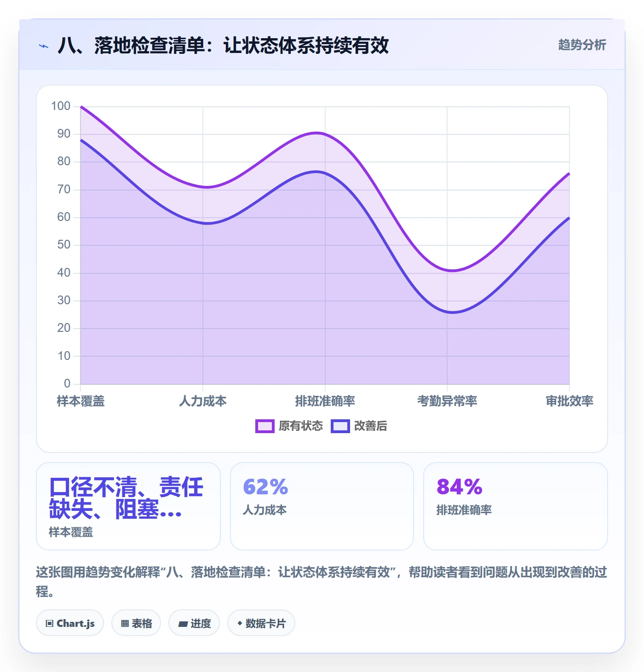
Task: Click the 人力成本 x-axis label
Action: (x=203, y=401)
